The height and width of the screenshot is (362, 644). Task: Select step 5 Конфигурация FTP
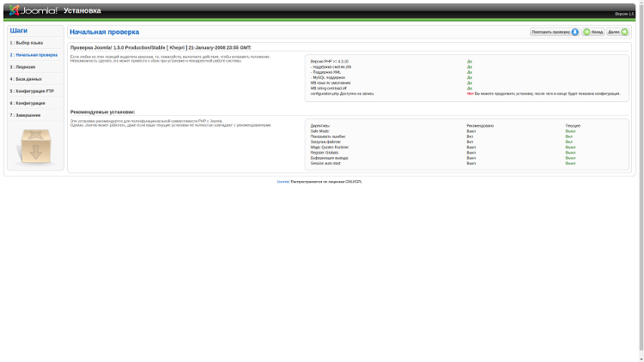(x=32, y=91)
